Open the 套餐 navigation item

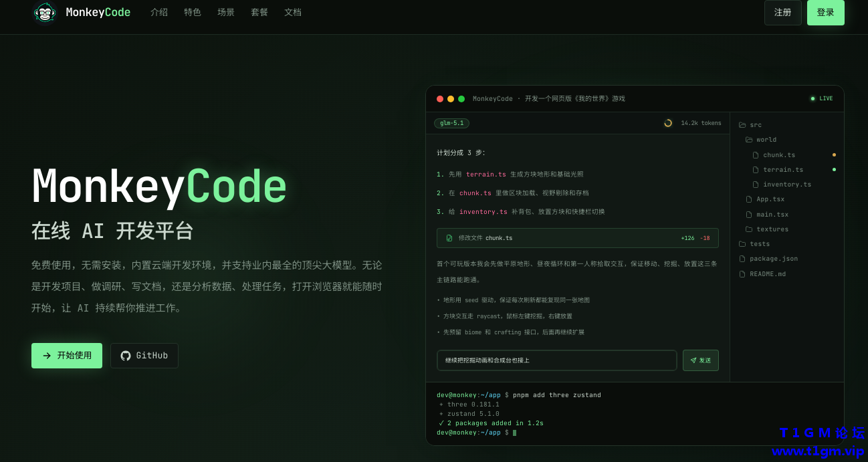point(259,12)
